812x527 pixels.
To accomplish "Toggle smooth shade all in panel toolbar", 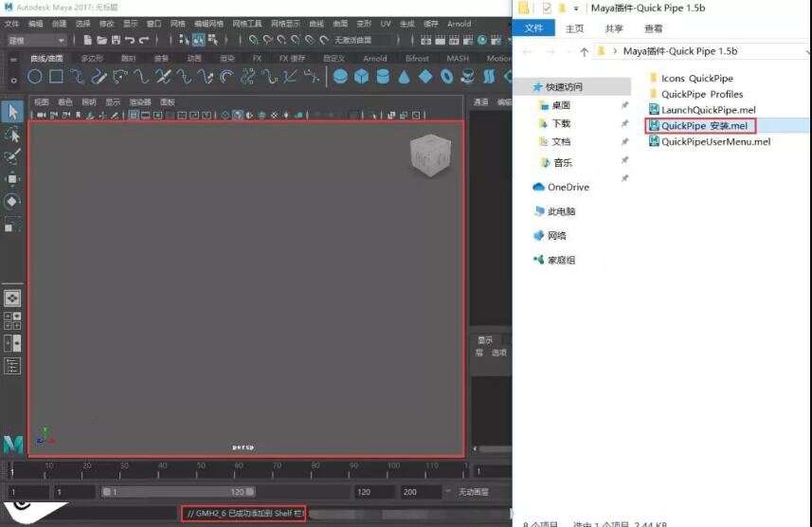I will pos(238,115).
